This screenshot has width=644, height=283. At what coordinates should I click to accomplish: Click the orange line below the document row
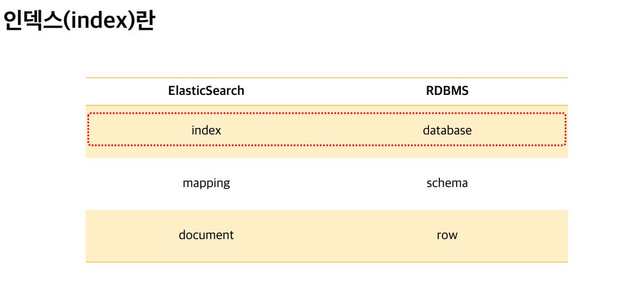pos(327,262)
